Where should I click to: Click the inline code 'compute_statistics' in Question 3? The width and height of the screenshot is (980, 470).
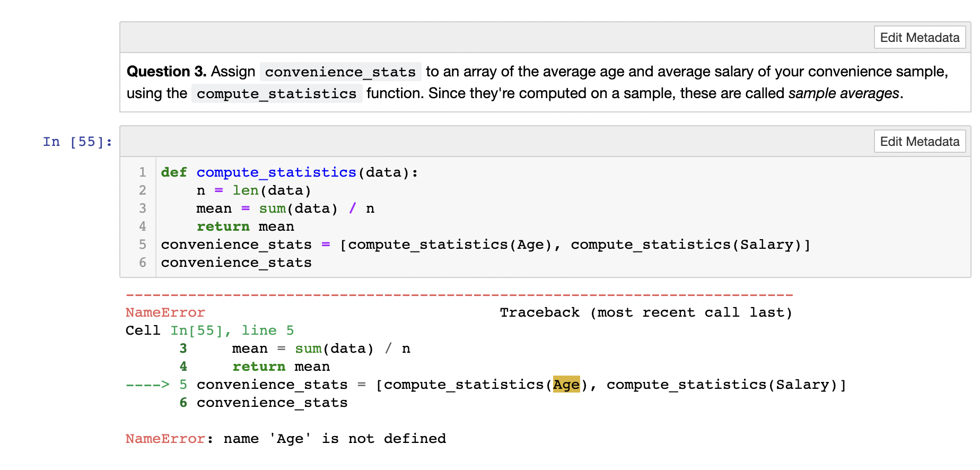click(x=277, y=93)
